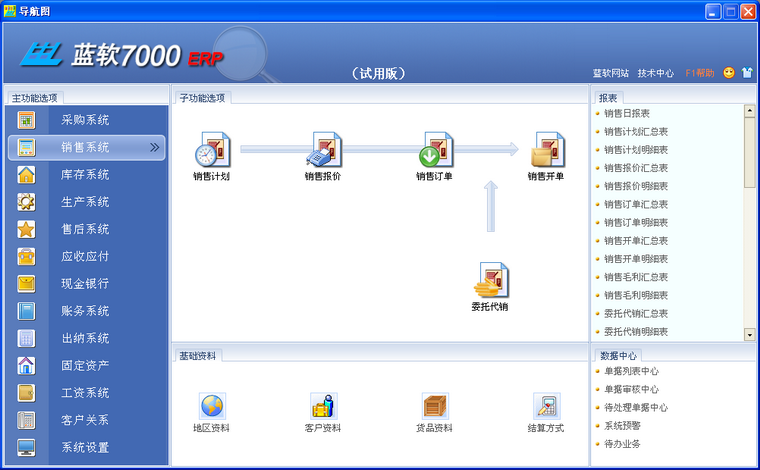Open the 销售开单 sales billing icon
The width and height of the screenshot is (760, 470).
(547, 150)
